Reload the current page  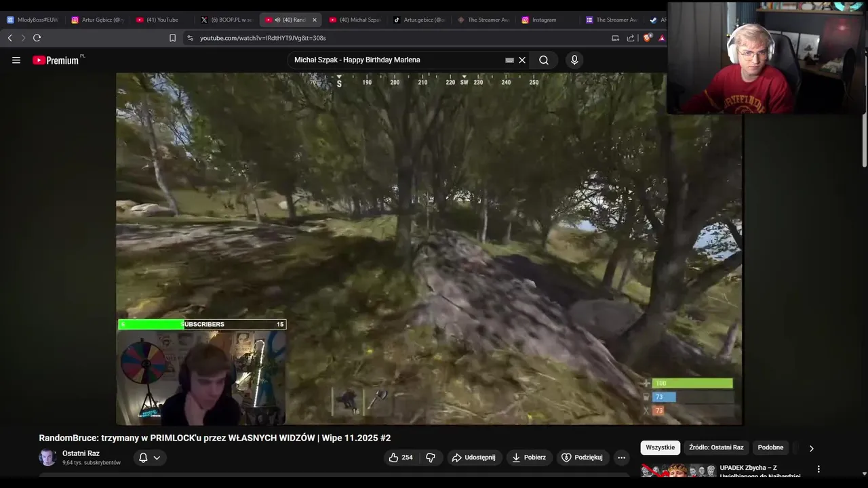(x=37, y=38)
